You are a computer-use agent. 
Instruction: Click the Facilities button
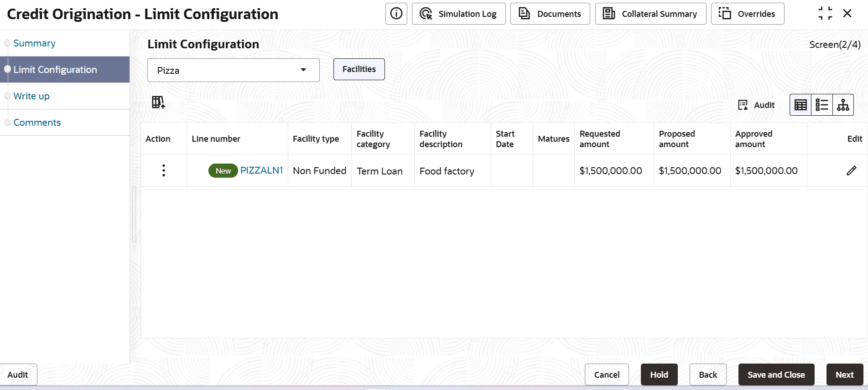point(359,69)
